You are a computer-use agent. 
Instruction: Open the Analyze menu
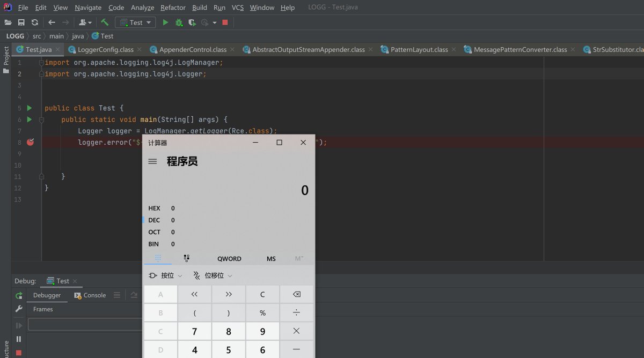coord(142,8)
